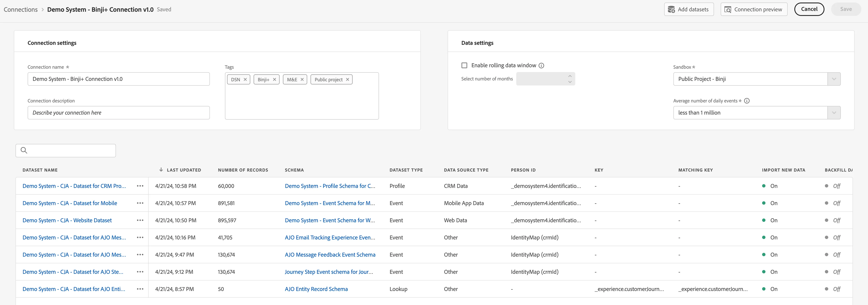Open more options for Dataset for Mobile row

point(140,203)
